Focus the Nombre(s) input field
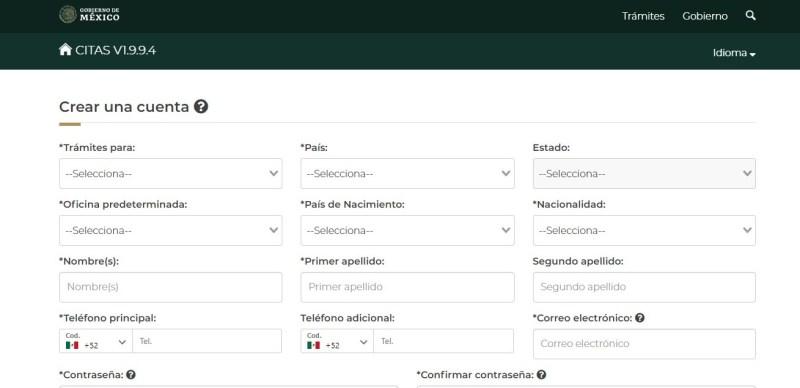Viewport: 800px width, 388px height. pos(170,287)
